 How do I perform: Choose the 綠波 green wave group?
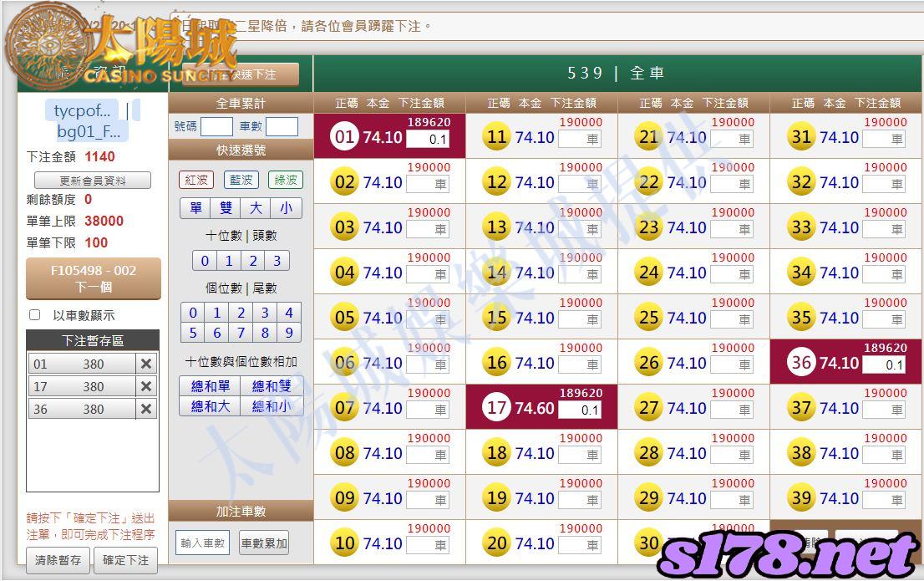point(285,180)
